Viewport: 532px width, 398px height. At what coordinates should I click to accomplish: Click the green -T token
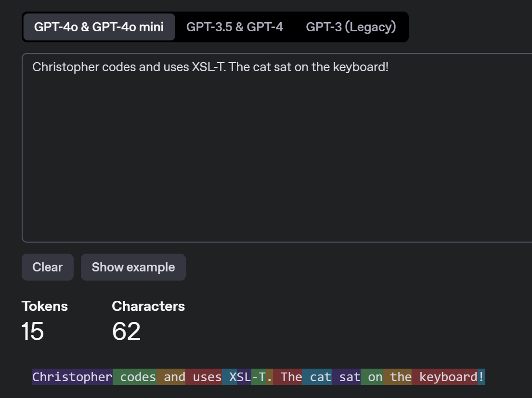point(259,377)
